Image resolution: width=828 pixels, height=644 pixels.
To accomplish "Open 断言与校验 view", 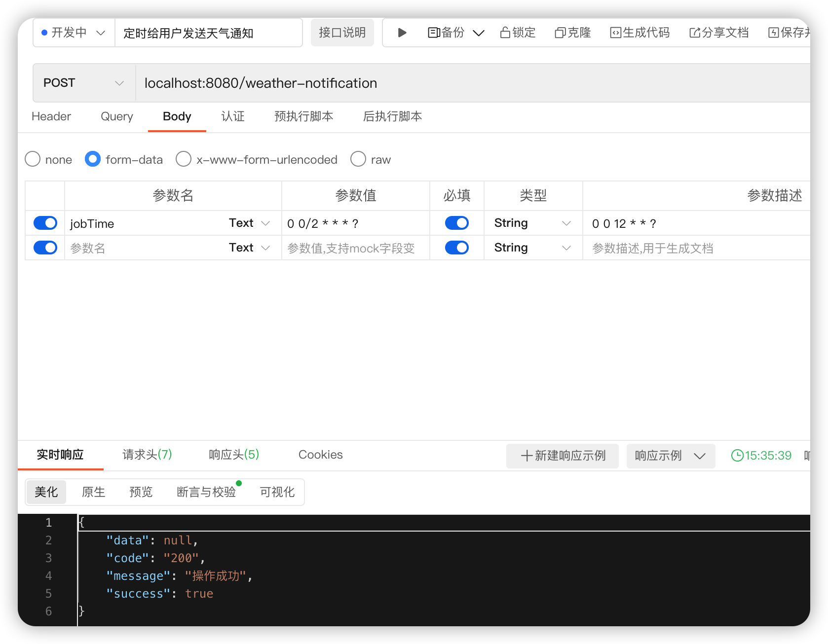I will [206, 492].
